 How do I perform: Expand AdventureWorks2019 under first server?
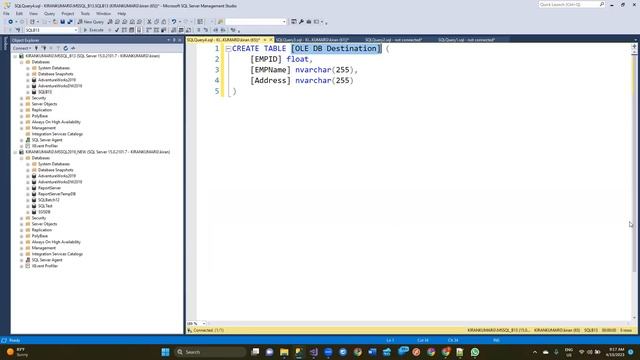click(28, 80)
